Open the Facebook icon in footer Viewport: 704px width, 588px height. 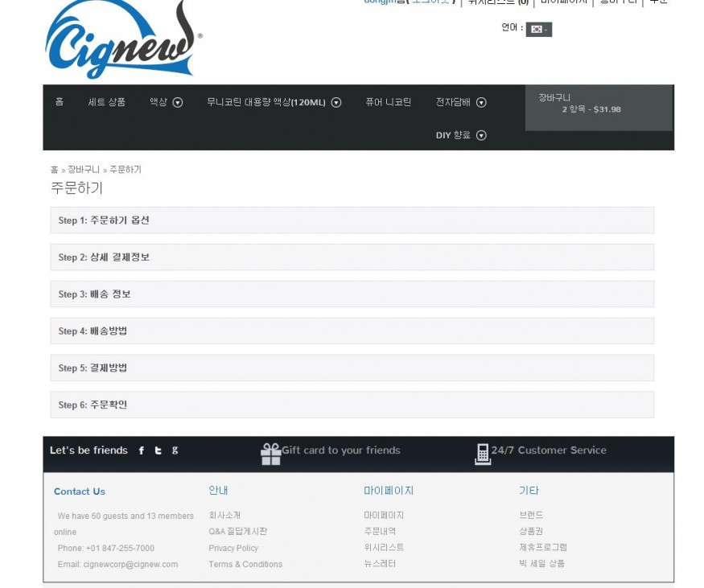(142, 450)
